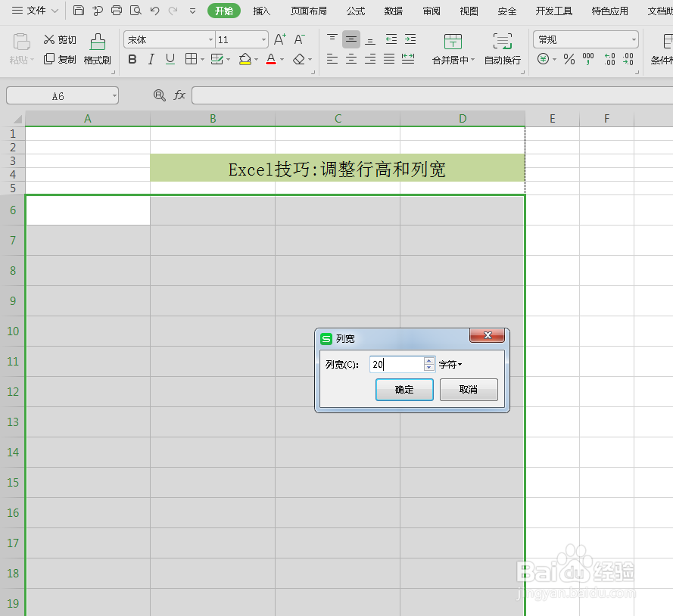Select the Format Painter (格式刷)
The image size is (673, 616).
pyautogui.click(x=98, y=49)
